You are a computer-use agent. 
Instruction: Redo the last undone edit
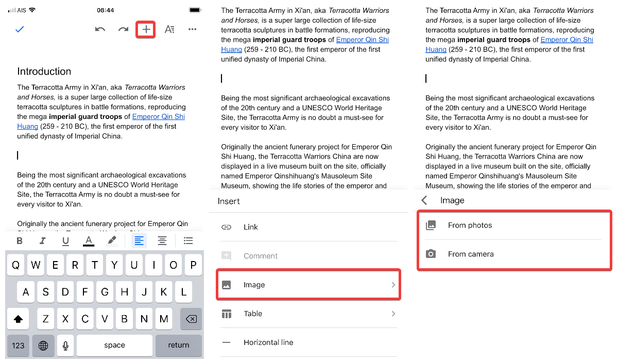pos(123,29)
